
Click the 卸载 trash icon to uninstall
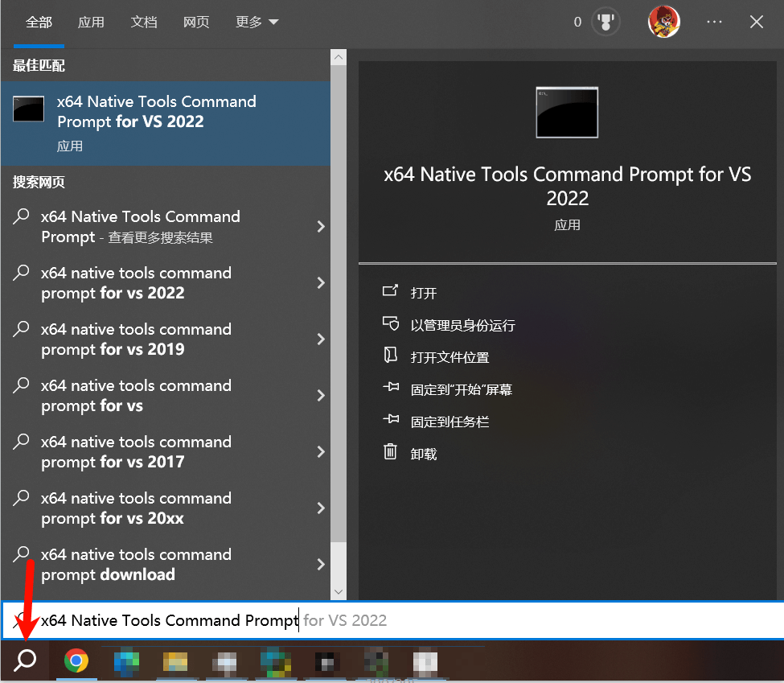(392, 453)
